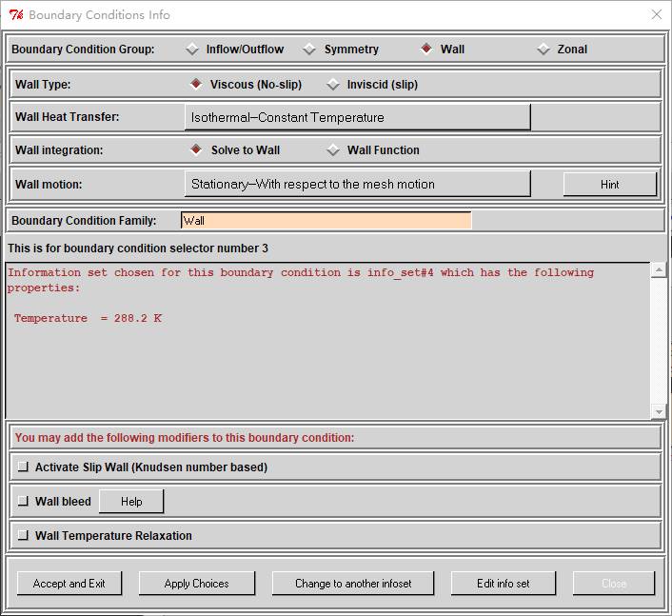Enable Activate Slip Wall checkbox
The image size is (672, 616).
click(x=23, y=467)
